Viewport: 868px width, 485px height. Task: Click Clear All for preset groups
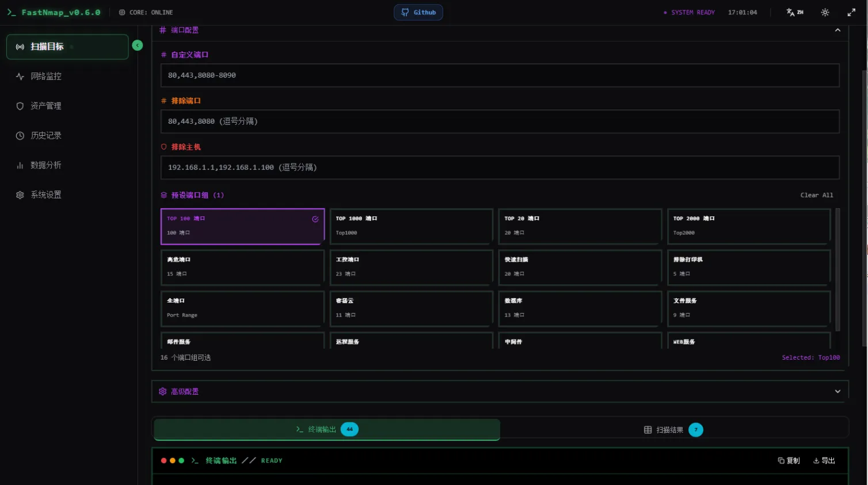pos(816,195)
